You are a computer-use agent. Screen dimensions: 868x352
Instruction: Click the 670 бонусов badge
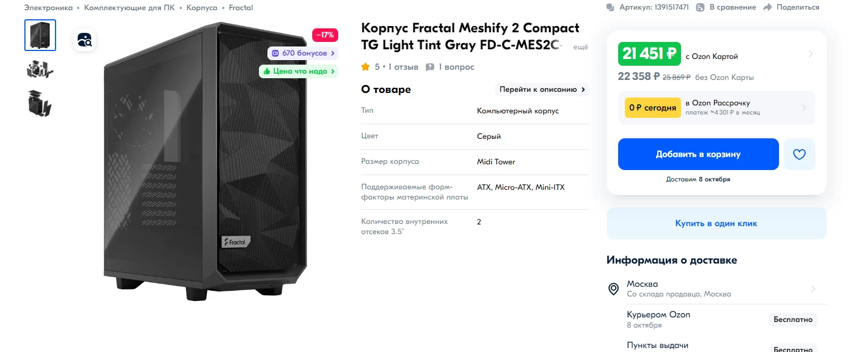(x=303, y=53)
